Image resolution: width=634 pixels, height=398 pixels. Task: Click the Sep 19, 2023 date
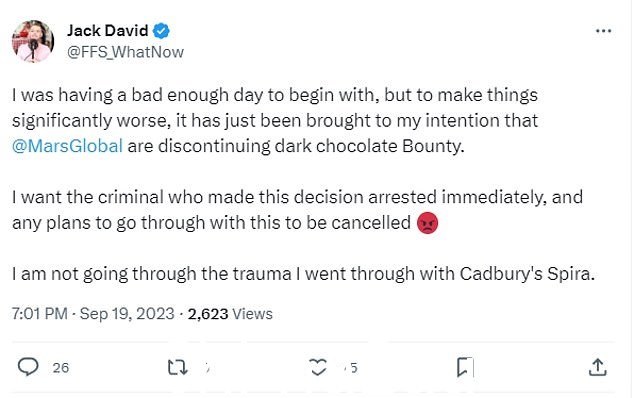click(x=127, y=314)
